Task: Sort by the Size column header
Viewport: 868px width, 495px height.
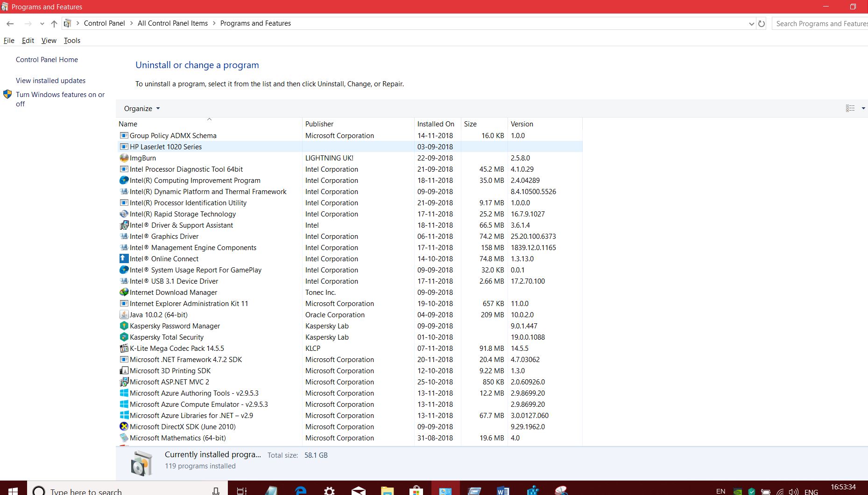Action: (484, 124)
